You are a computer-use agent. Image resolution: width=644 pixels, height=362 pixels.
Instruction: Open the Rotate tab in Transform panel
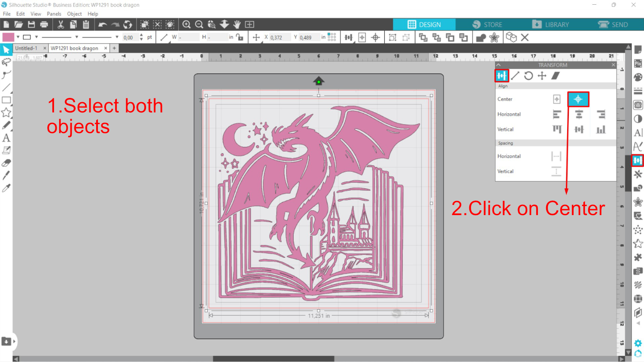(529, 76)
